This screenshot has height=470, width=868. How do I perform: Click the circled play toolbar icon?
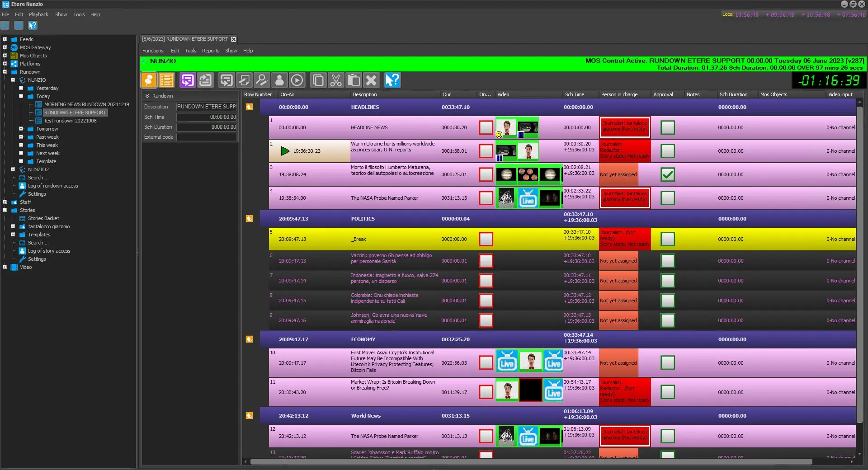point(297,80)
